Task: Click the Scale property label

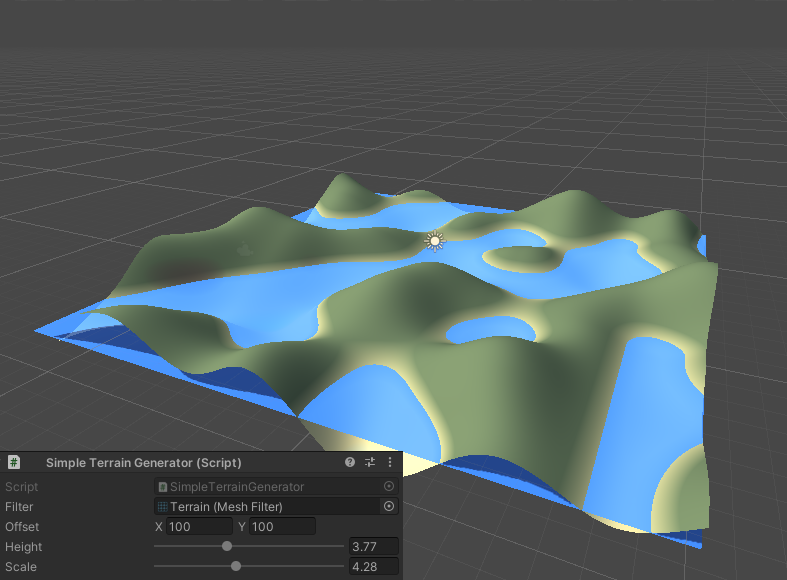Action: (x=21, y=567)
